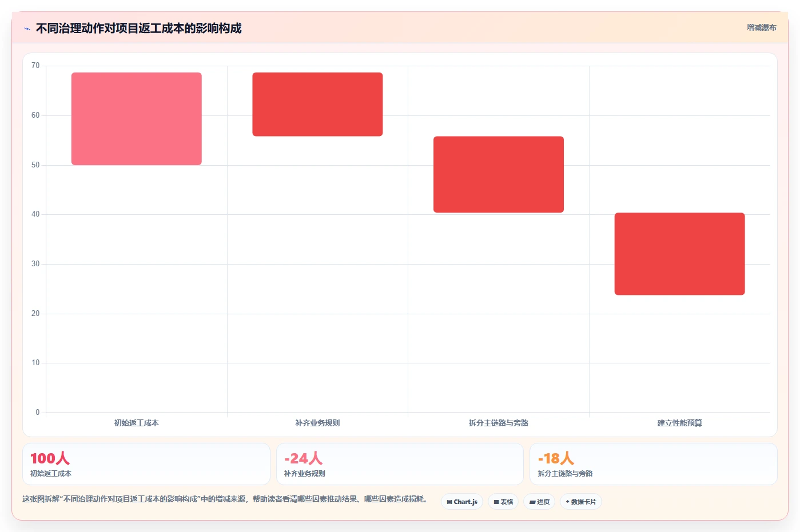This screenshot has width=800, height=532.
Task: Click the red 补齐业务规则 waterfall bar
Action: pyautogui.click(x=317, y=105)
